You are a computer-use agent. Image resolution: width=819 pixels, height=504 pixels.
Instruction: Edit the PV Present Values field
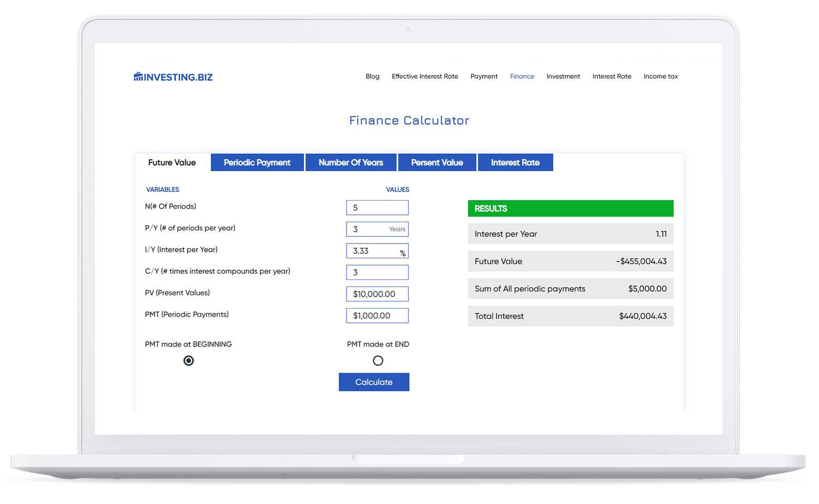[377, 294]
